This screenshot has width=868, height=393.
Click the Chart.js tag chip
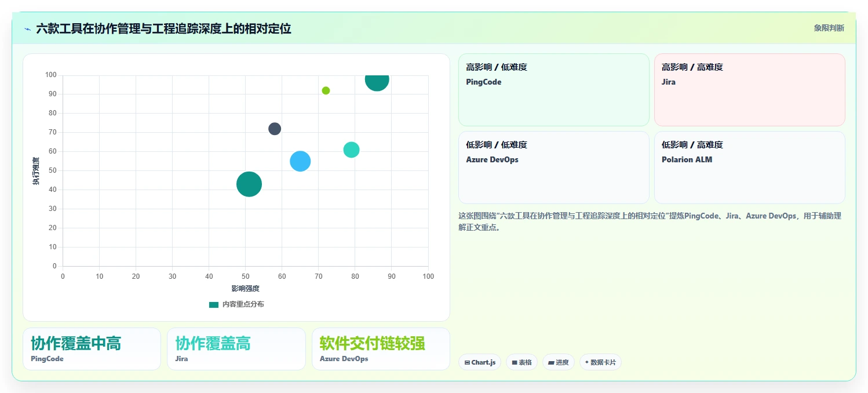click(x=480, y=362)
